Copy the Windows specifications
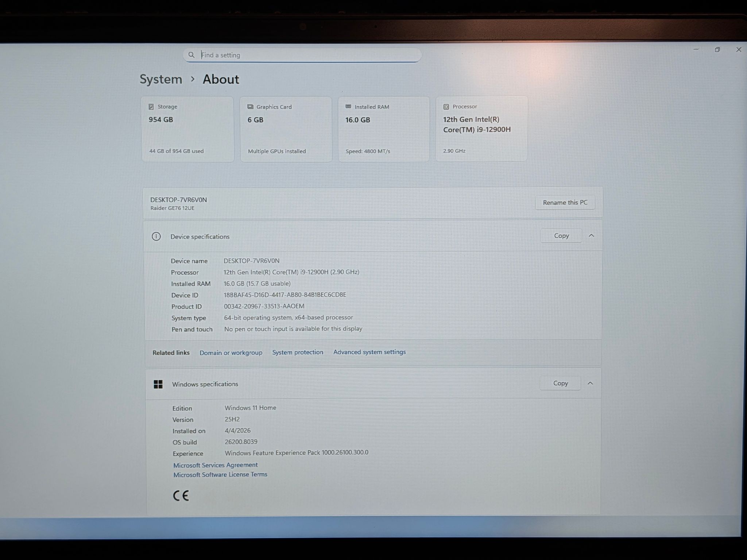747x560 pixels. click(x=560, y=383)
